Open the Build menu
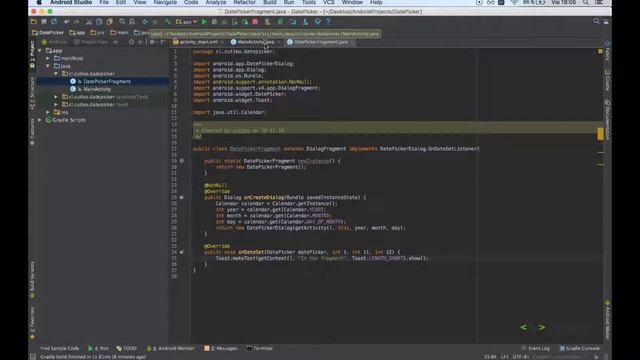Screen dimensions: 640x360 click(270, 2)
